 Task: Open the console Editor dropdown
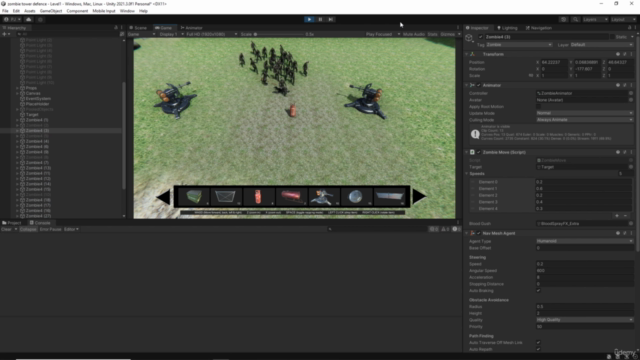(71, 229)
